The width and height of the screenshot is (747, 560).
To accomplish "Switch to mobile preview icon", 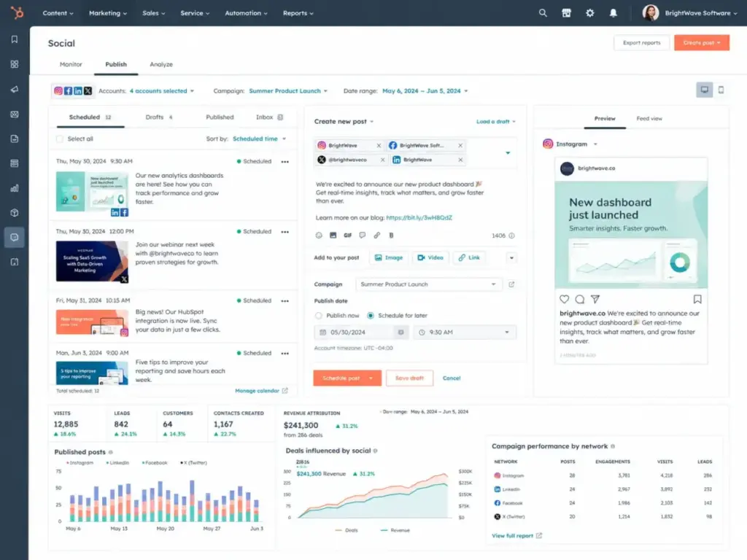I will click(x=721, y=90).
